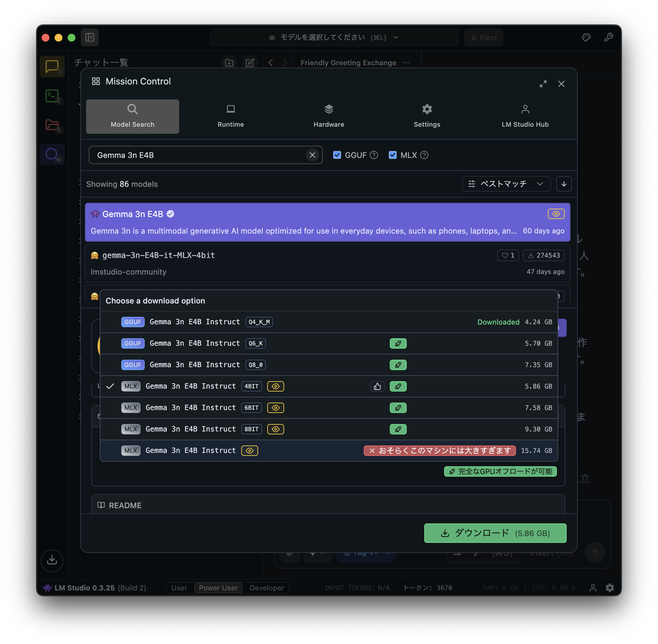The image size is (658, 644).
Task: Click the more options dots on chat tab
Action: coord(406,63)
